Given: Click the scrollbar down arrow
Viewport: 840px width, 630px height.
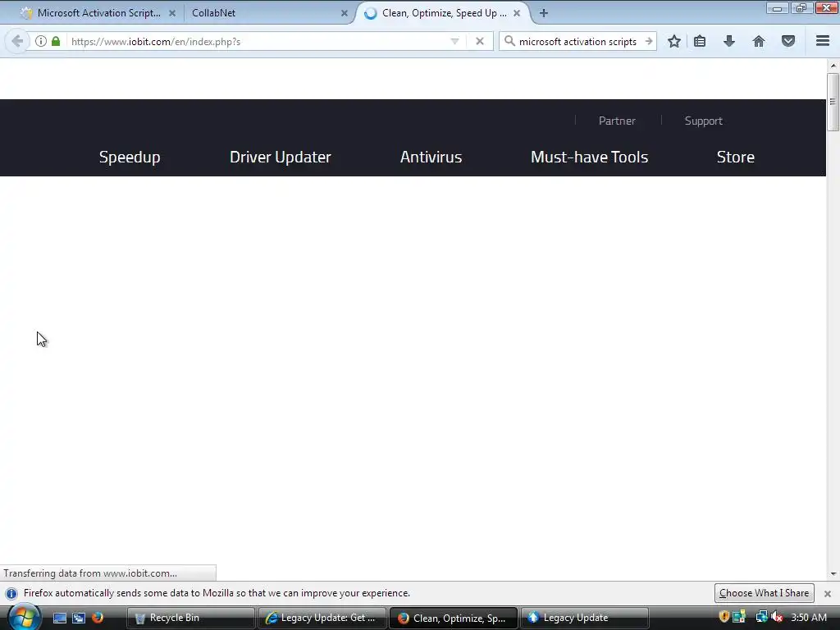Looking at the screenshot, I should click(833, 573).
